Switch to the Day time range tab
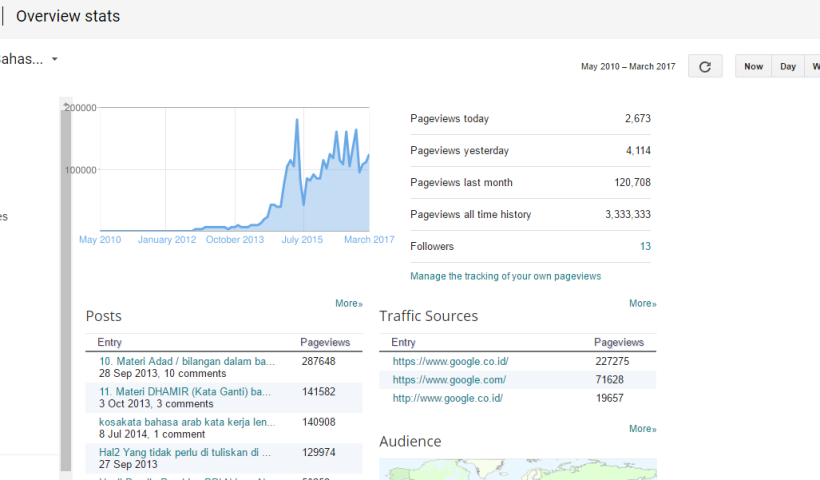 [x=788, y=67]
